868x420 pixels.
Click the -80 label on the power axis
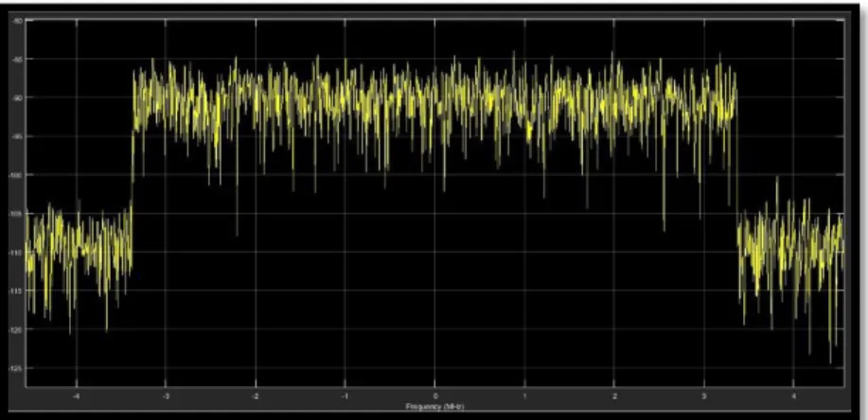(17, 21)
